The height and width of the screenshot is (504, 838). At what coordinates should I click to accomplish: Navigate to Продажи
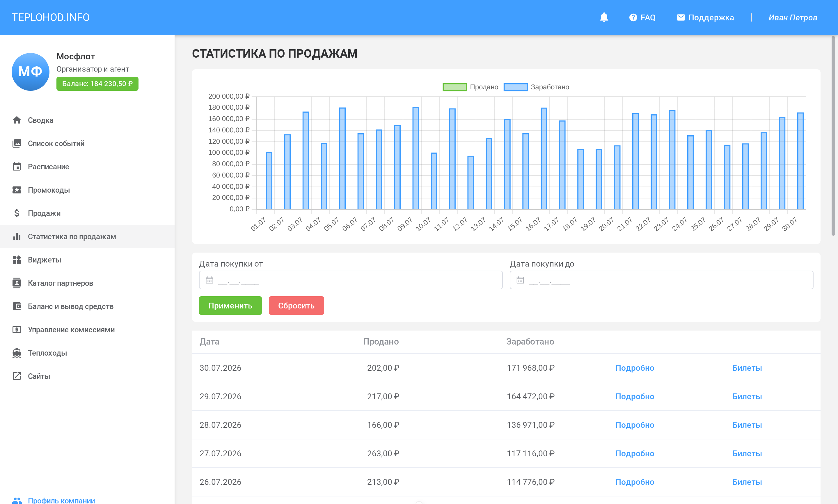click(87, 213)
